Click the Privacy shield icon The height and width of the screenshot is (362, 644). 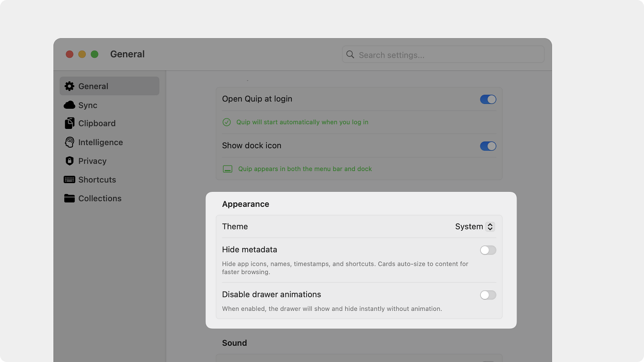click(69, 161)
